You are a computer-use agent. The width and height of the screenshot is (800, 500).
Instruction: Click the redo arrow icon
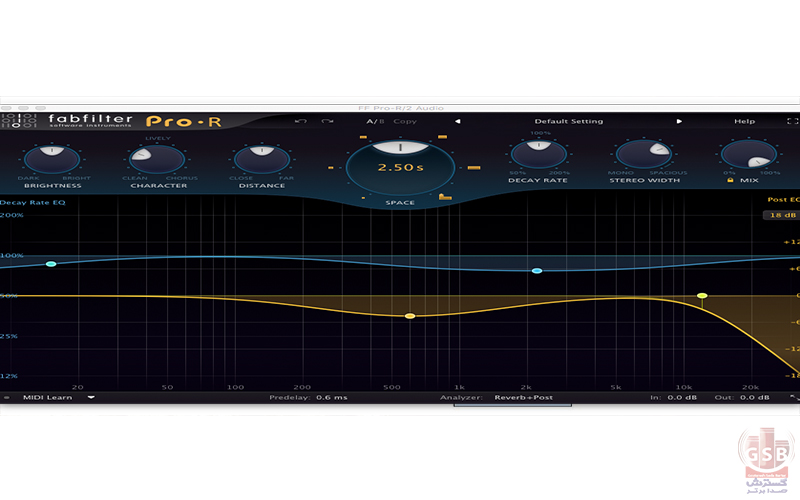327,122
